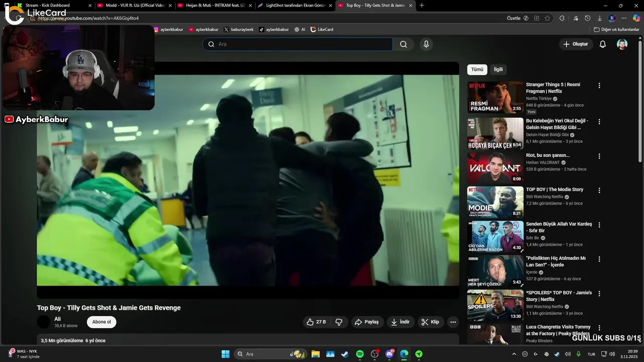Screen dimensions: 644x362
Task: Open Bu Kelebeğin Yeri Okul Değil thumbnail
Action: tap(495, 133)
